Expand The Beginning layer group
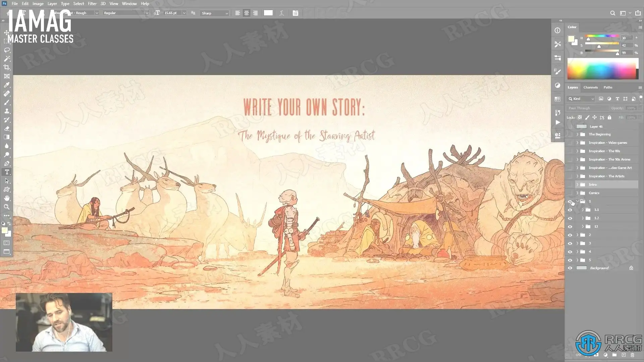Viewport: 644px width, 362px height. (578, 134)
